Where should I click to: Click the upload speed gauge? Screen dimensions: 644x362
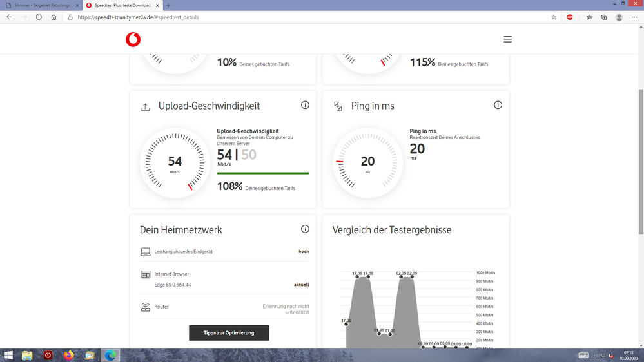pyautogui.click(x=175, y=162)
